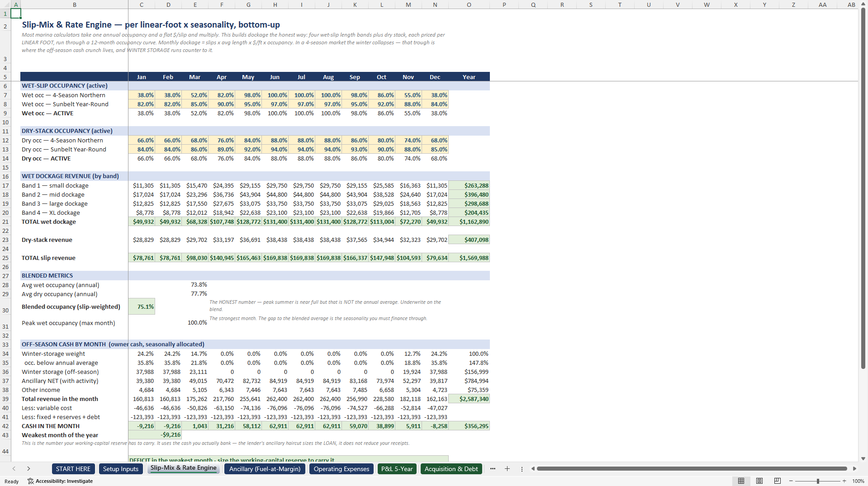The image size is (868, 486).
Task: Select cash in the month year $356,295
Action: click(469, 426)
